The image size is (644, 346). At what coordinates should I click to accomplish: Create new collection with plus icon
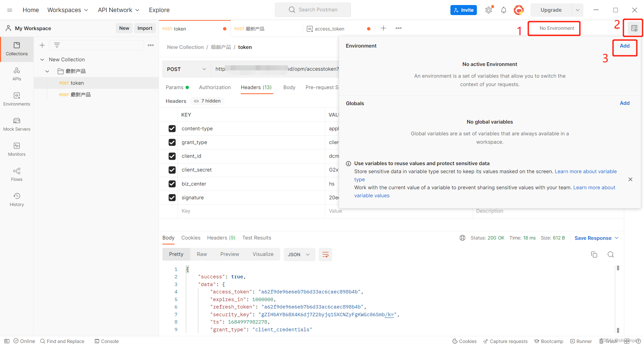42,45
